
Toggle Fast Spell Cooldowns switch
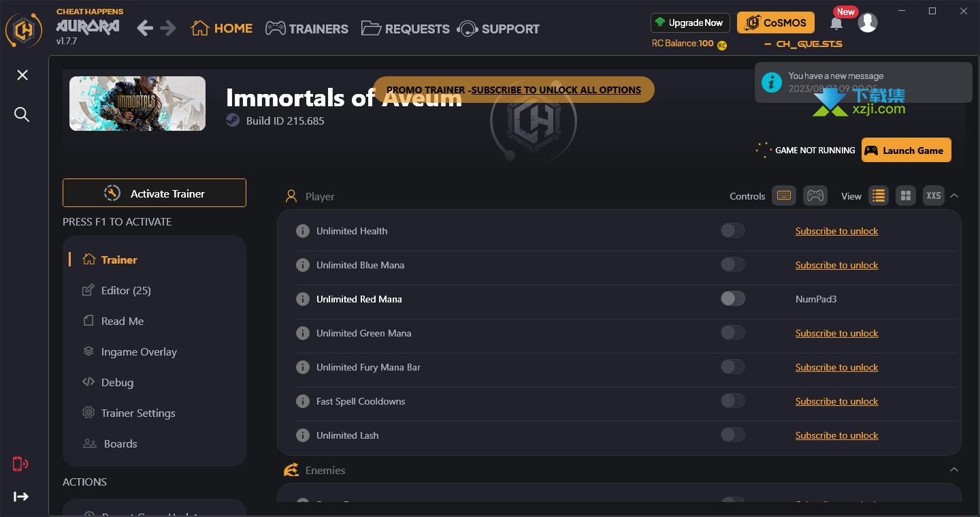click(x=733, y=401)
